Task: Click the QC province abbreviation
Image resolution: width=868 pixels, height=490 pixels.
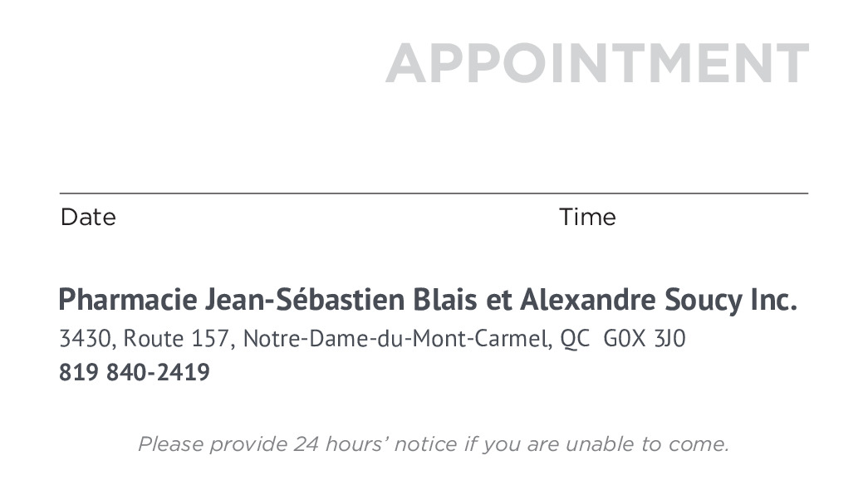Action: pyautogui.click(x=575, y=339)
